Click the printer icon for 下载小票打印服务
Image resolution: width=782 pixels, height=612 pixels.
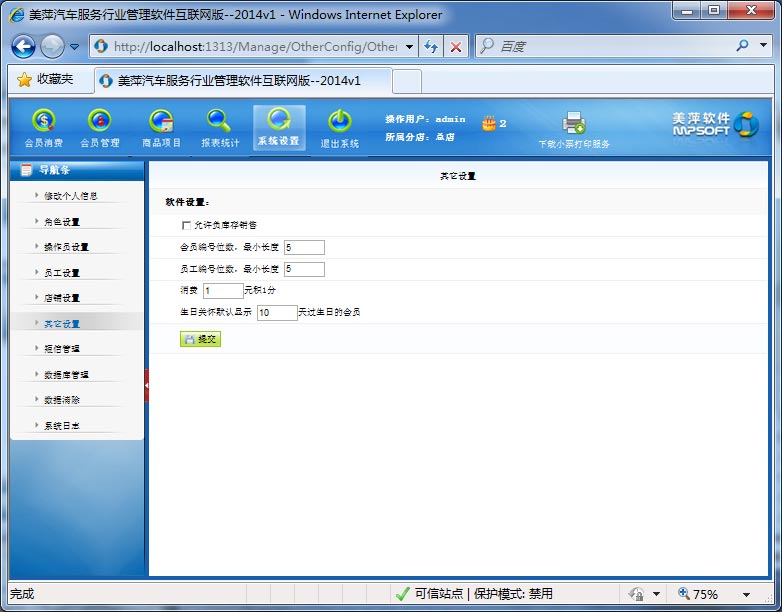[573, 123]
